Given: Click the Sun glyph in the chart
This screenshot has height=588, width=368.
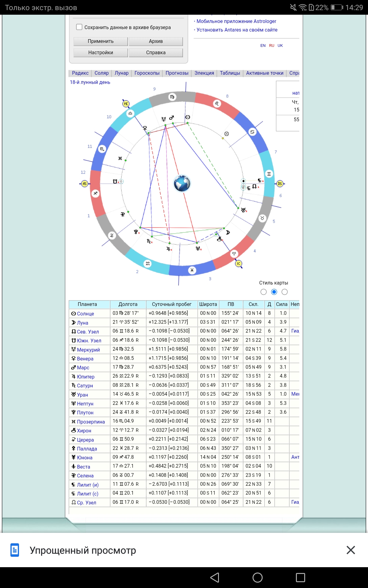Looking at the screenshot, I should pyautogui.click(x=188, y=117).
